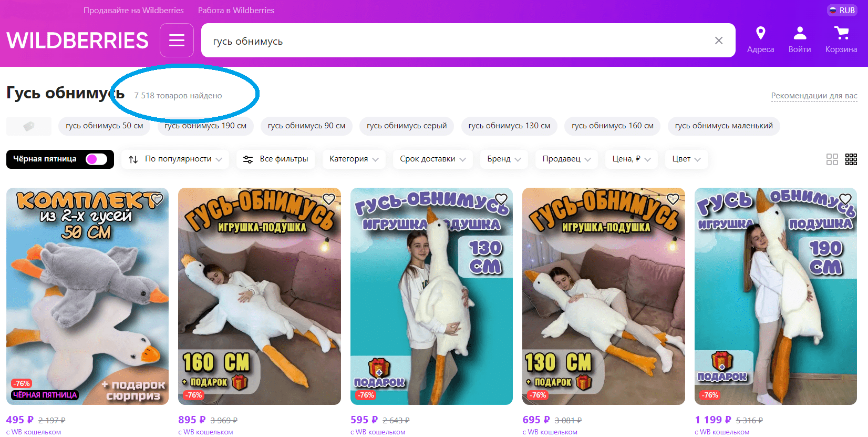
Task: Open Рекомендации для вас link
Action: click(814, 96)
